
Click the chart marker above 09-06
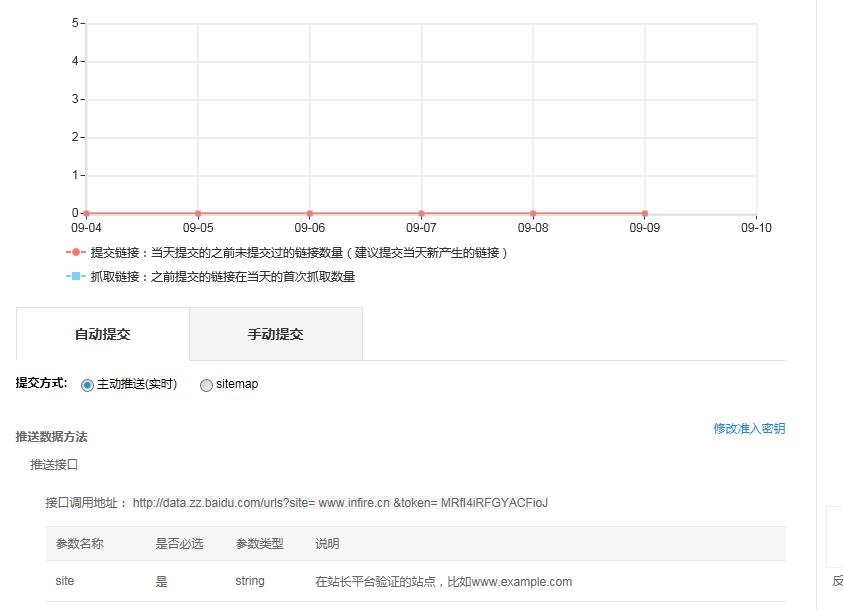[x=310, y=212]
